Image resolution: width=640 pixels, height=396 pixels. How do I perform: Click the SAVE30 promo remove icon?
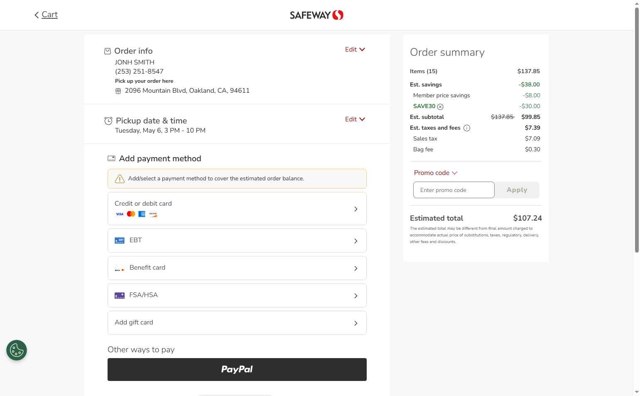(440, 107)
